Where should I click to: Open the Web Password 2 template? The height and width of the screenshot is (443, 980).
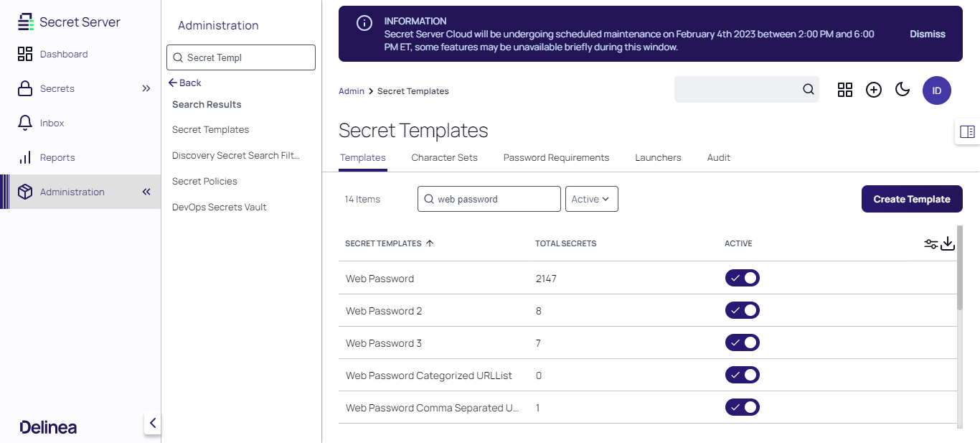(x=384, y=311)
